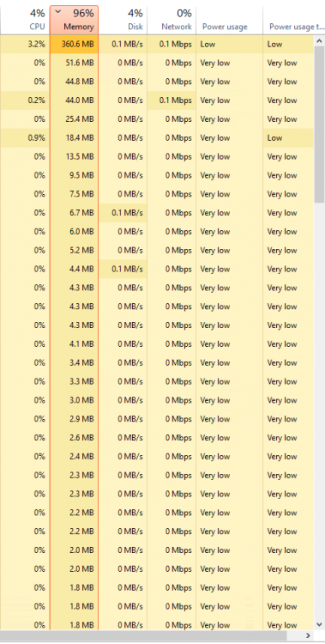Select the 360.6 MB memory cell

75,45
